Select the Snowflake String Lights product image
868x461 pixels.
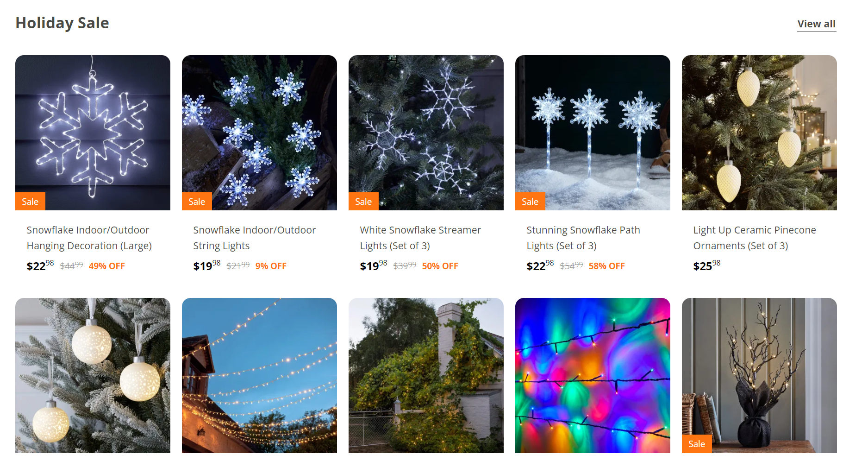[x=259, y=133]
